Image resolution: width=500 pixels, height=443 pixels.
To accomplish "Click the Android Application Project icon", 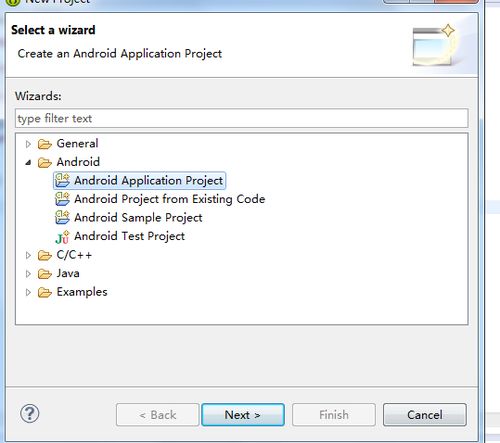I will [62, 180].
